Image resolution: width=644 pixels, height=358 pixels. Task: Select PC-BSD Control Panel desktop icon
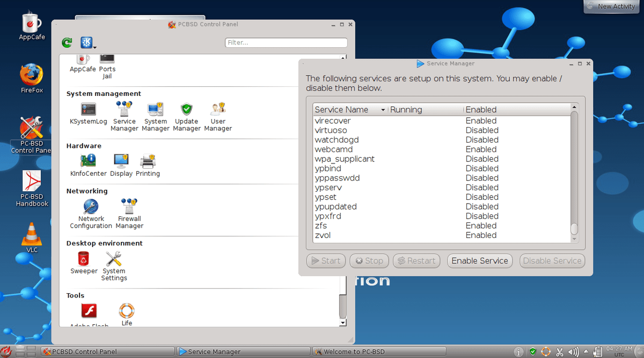[32, 135]
